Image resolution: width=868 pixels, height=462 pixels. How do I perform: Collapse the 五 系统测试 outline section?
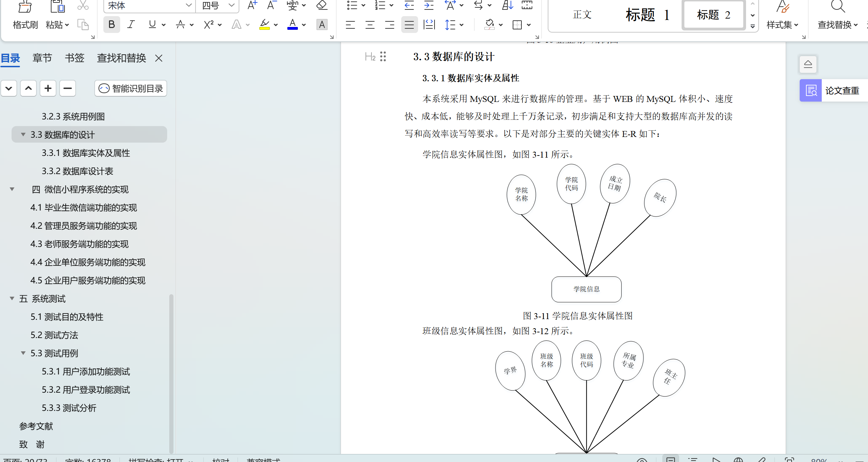point(12,298)
